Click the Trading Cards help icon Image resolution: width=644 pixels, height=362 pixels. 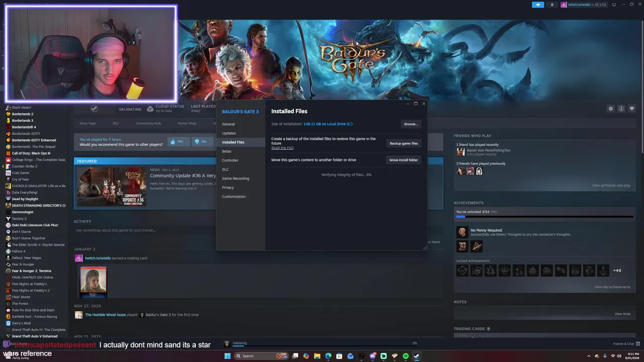[489, 329]
